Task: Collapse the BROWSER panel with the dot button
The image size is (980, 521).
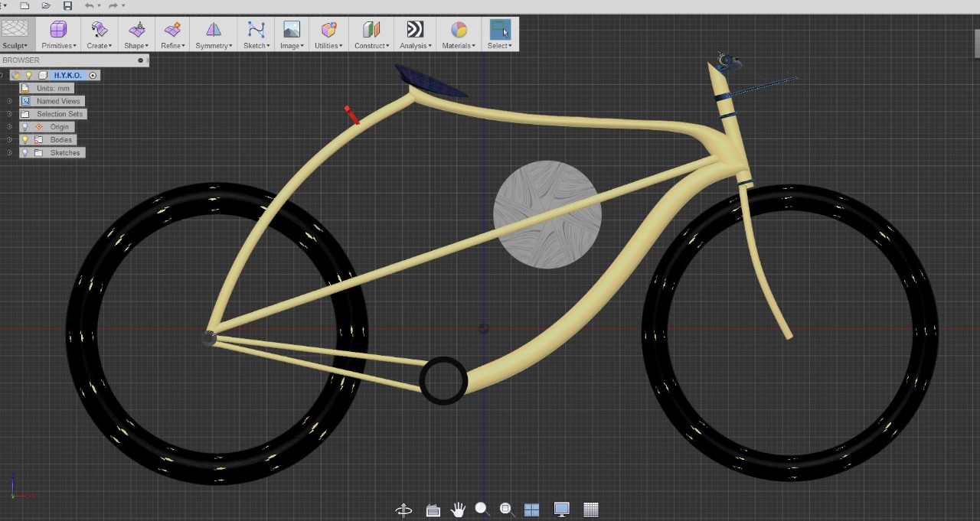Action: pyautogui.click(x=140, y=60)
